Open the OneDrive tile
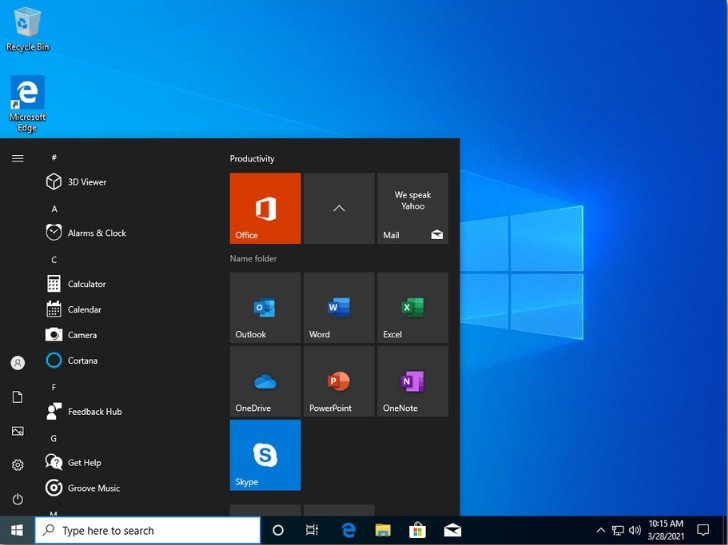728x545 pixels. click(x=265, y=382)
